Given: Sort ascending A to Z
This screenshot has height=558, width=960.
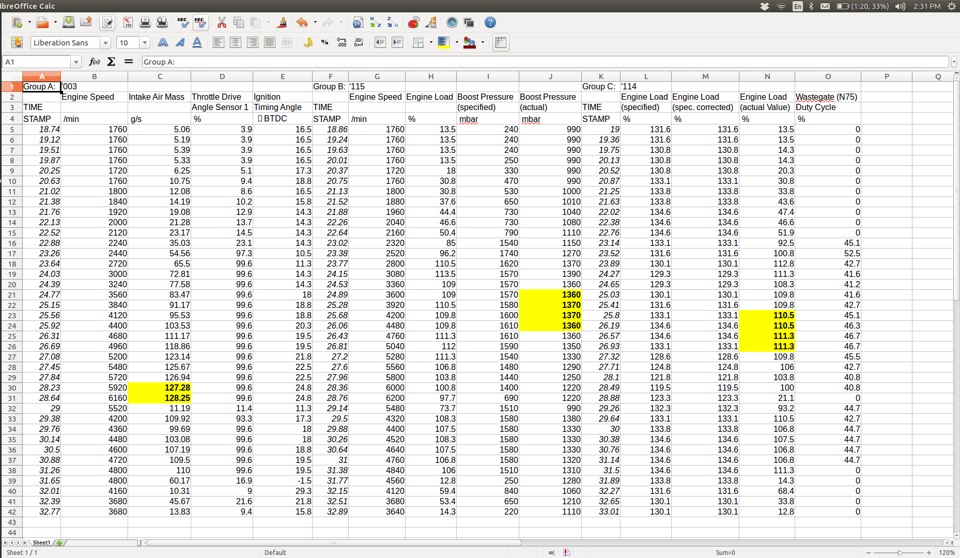Looking at the screenshot, I should click(x=375, y=23).
